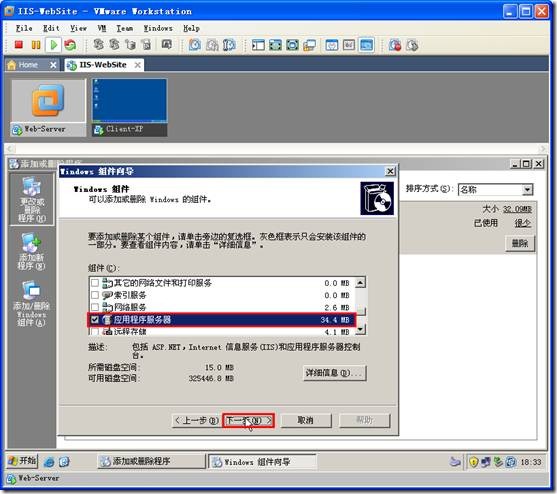The width and height of the screenshot is (557, 494).
Task: Click the Reset virtual machine icon
Action: pyautogui.click(x=70, y=45)
